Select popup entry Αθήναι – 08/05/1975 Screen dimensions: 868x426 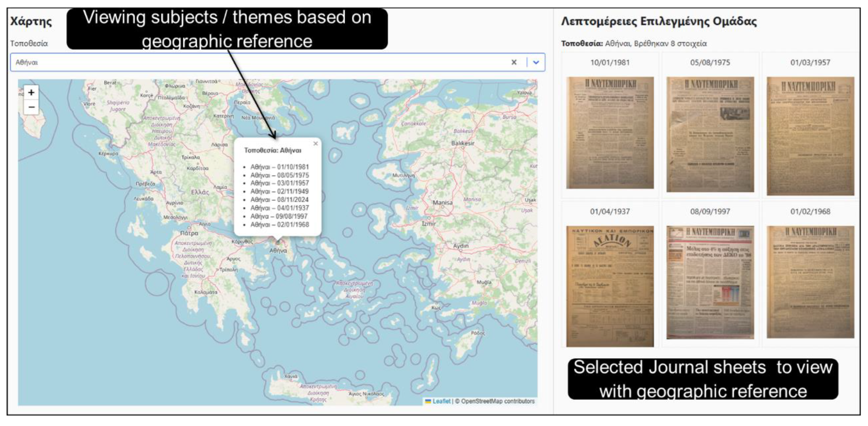point(279,175)
